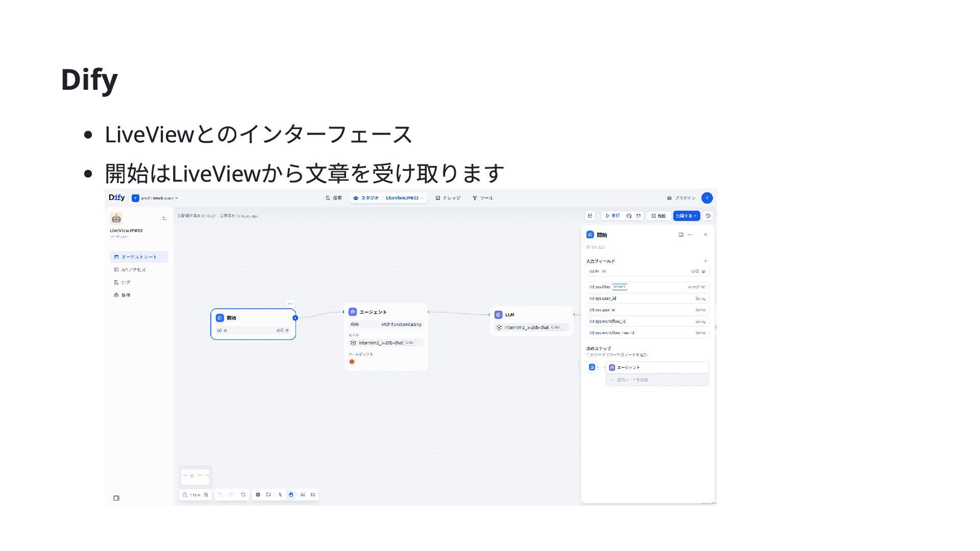Switch to hand mode in bottom toolbar
The image size is (980, 551).
(291, 495)
